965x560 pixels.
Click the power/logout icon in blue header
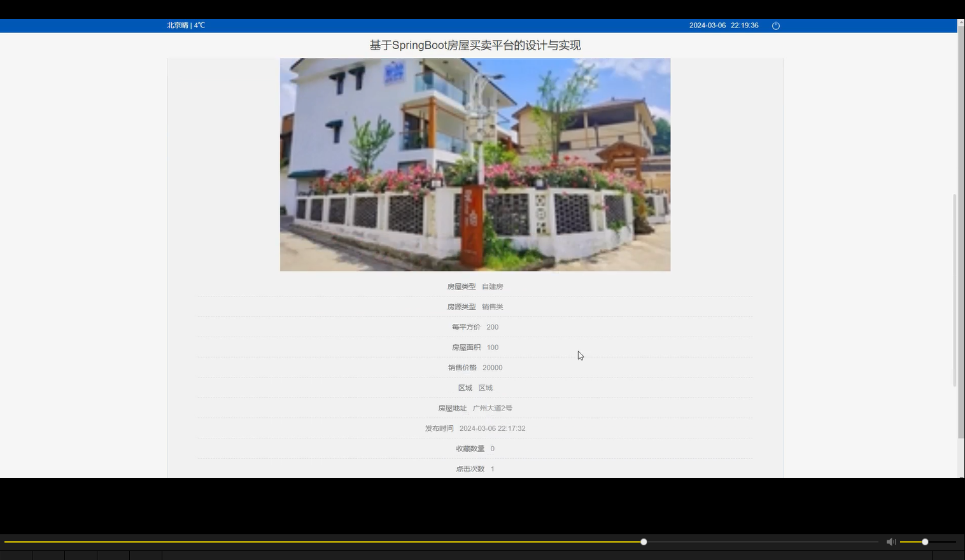[775, 25]
